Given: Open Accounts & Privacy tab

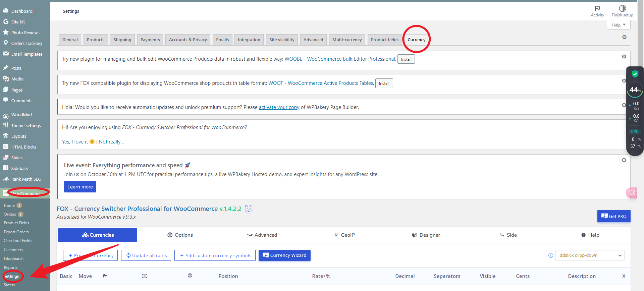Looking at the screenshot, I should (188, 40).
